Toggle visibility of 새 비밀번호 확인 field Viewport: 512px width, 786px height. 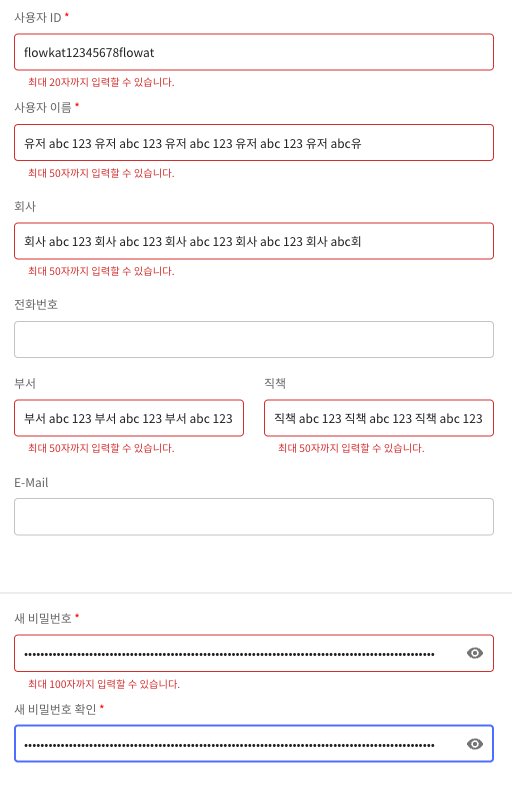(474, 744)
